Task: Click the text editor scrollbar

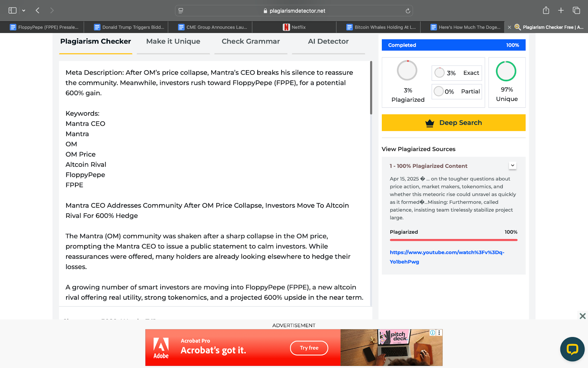Action: (371, 88)
